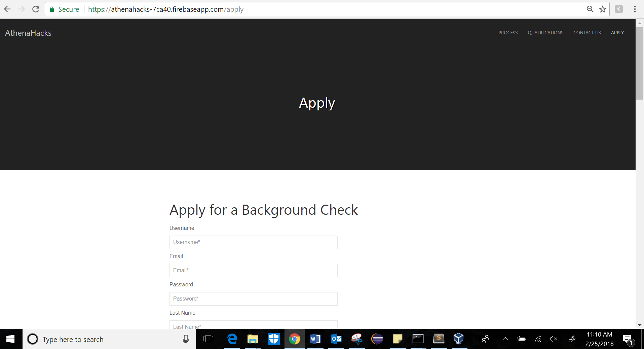Open VirtualBox from the taskbar
The width and height of the screenshot is (644, 349).
[459, 339]
